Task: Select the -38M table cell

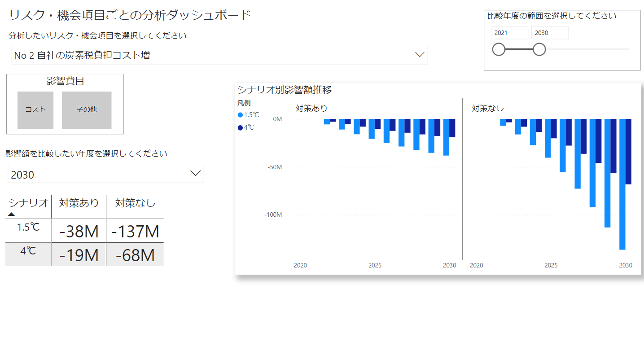Action: 79,232
